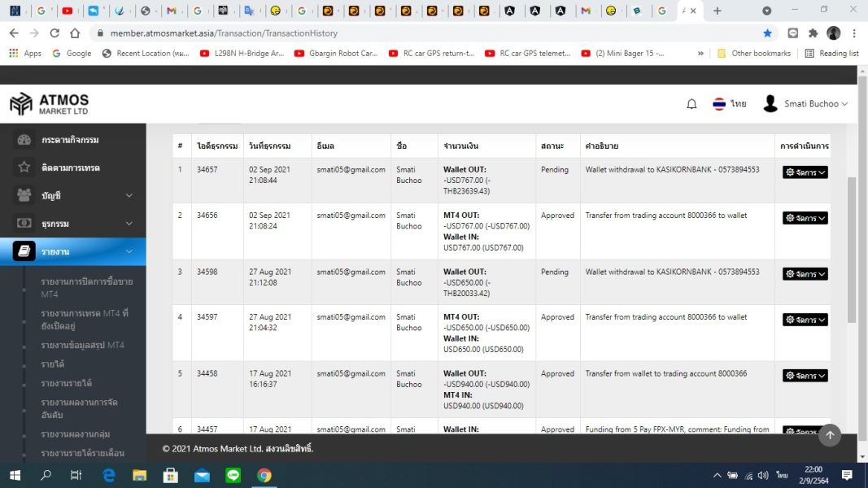Open จัดการ dropdown for transaction 34657
The height and width of the screenshot is (488, 868).
pyautogui.click(x=805, y=172)
